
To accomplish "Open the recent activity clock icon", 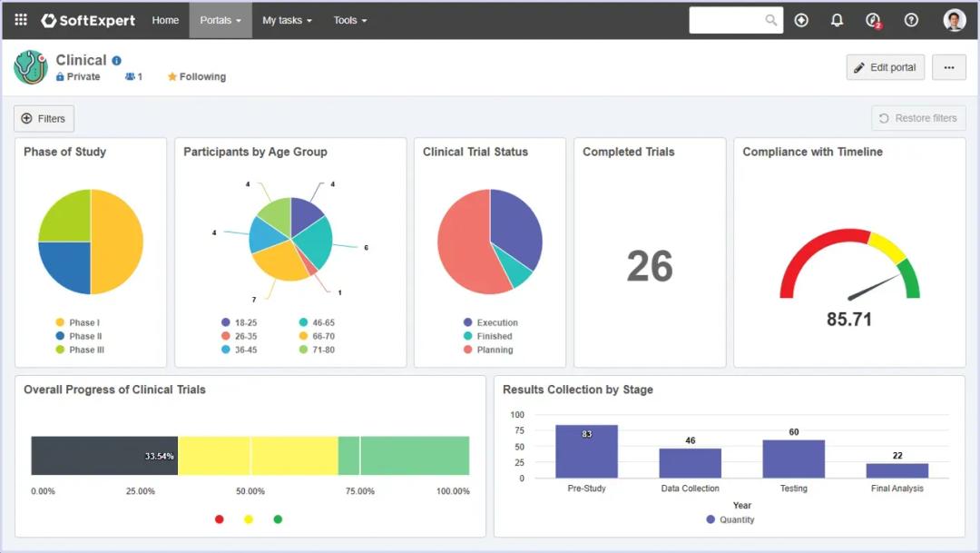I will 874,20.
